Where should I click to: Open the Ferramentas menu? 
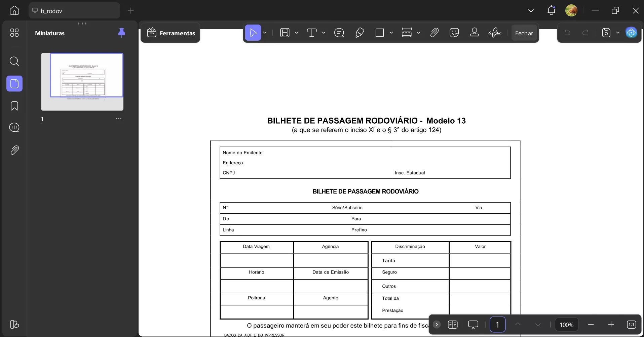171,33
